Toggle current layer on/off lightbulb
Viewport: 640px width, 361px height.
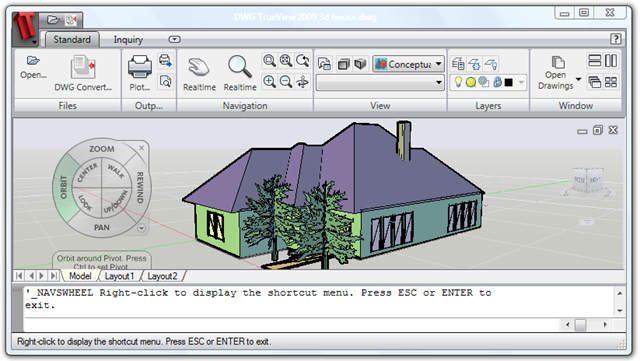[x=458, y=82]
